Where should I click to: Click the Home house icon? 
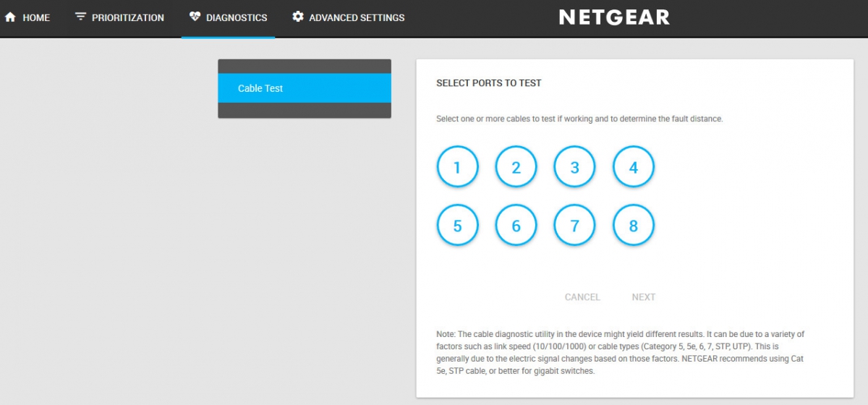coord(10,17)
